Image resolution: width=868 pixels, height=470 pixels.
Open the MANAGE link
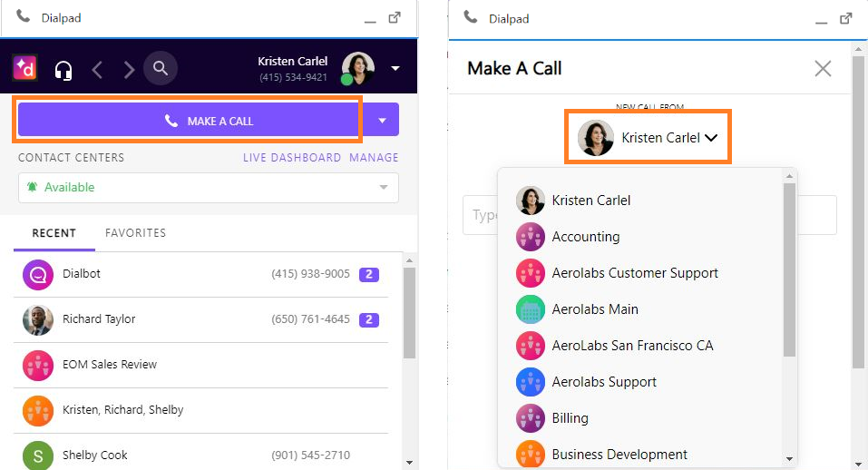[374, 158]
